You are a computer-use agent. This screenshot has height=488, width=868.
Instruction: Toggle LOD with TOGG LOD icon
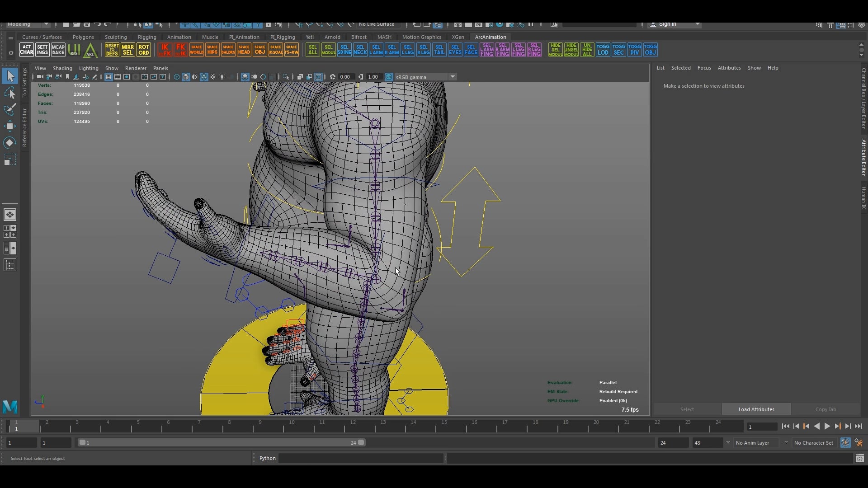(x=603, y=50)
